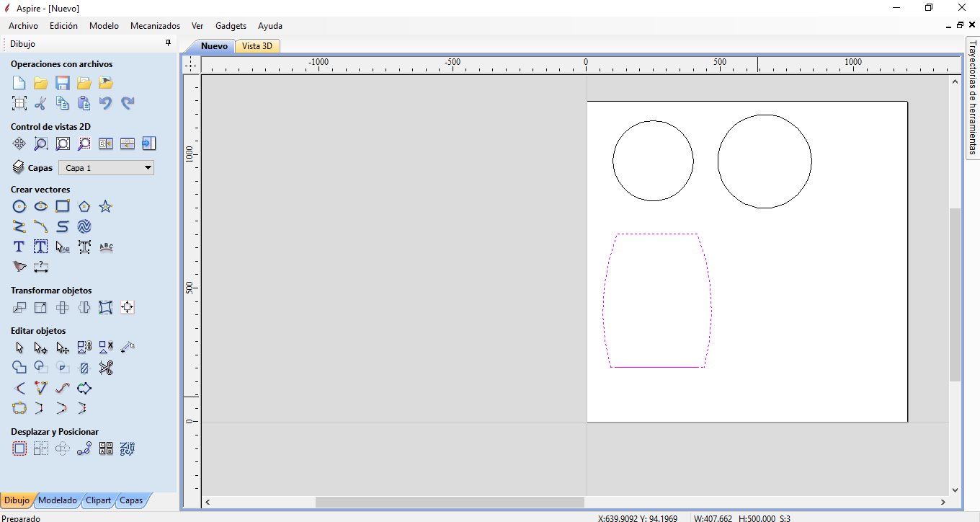This screenshot has width=980, height=522.
Task: Select the plain T Text tool
Action: pyautogui.click(x=19, y=247)
